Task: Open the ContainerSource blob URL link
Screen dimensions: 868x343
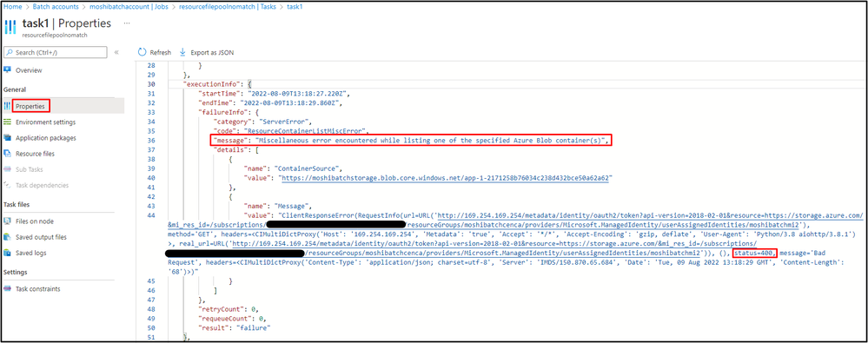Action: (445, 178)
